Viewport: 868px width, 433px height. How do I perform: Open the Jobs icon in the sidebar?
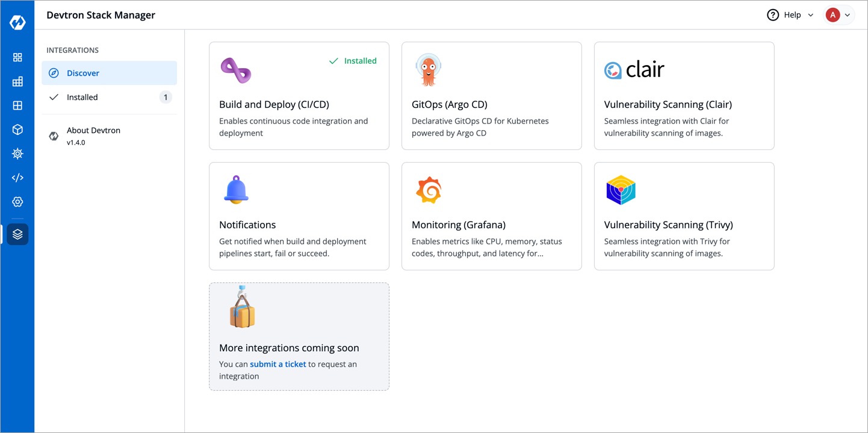pos(17,81)
